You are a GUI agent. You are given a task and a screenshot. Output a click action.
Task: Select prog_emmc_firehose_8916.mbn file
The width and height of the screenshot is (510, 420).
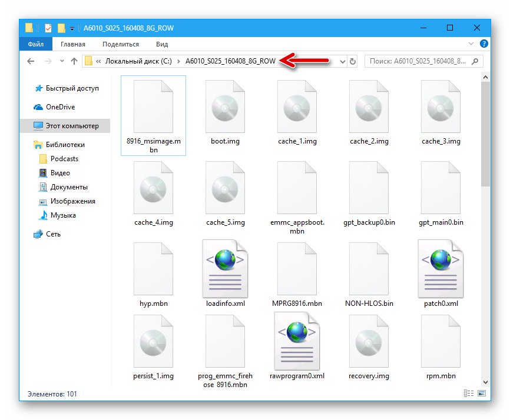click(x=225, y=341)
